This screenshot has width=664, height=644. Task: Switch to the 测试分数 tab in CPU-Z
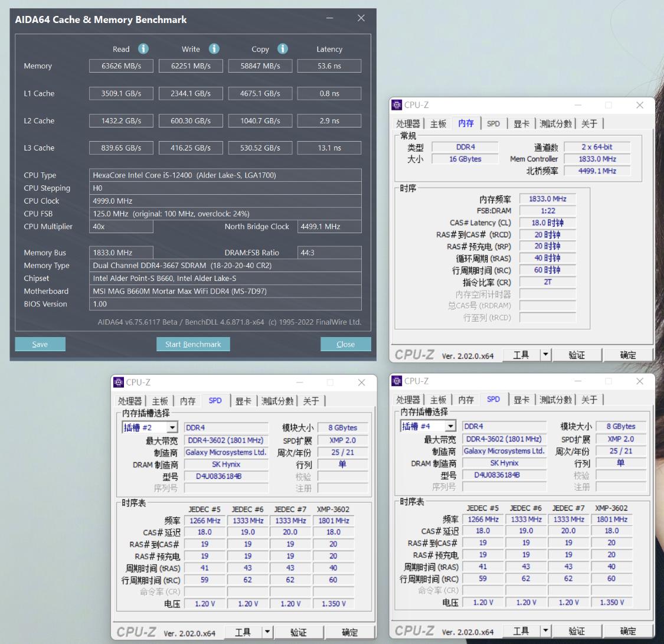click(x=555, y=123)
